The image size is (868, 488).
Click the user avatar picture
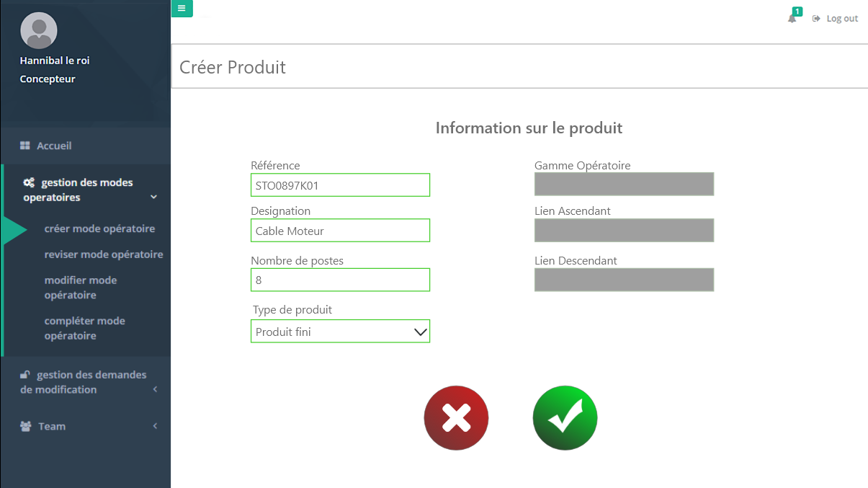point(39,30)
